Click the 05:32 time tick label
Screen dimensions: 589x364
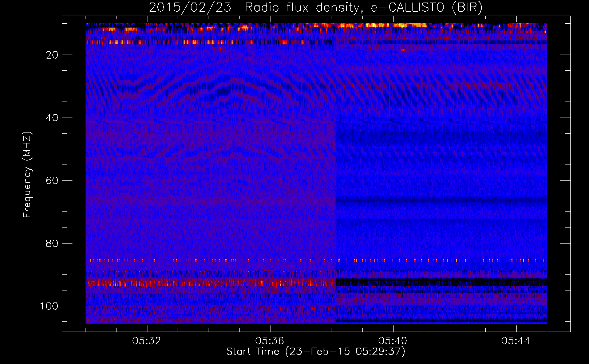click(x=147, y=341)
